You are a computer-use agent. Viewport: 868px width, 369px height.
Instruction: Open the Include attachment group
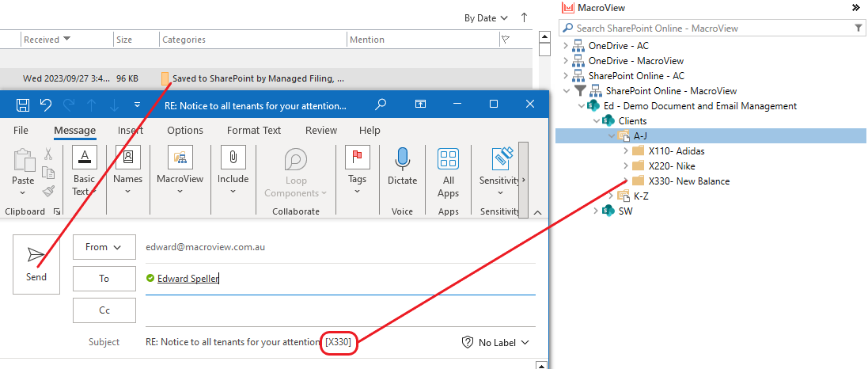click(x=233, y=171)
